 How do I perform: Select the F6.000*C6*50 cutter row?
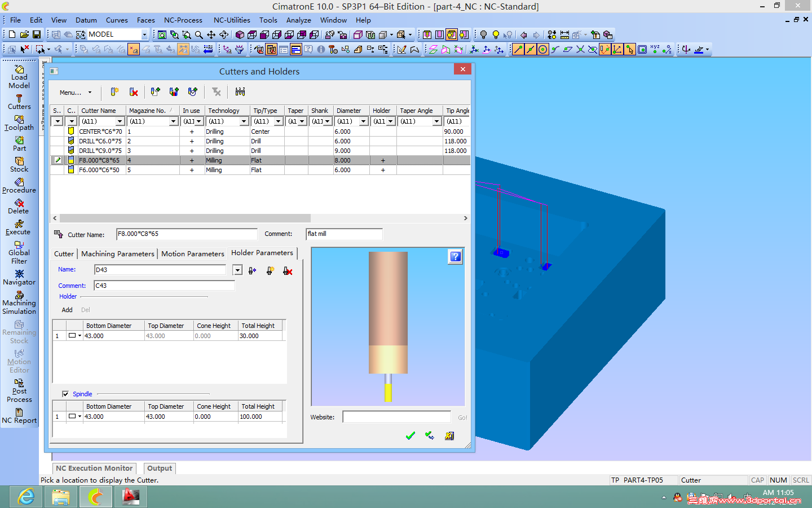coord(260,170)
